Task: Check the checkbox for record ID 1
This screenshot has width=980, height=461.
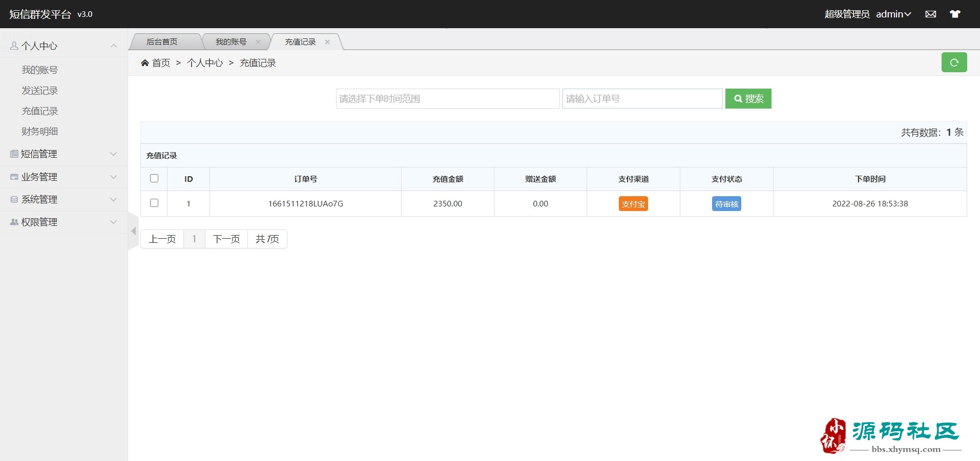Action: (154, 203)
